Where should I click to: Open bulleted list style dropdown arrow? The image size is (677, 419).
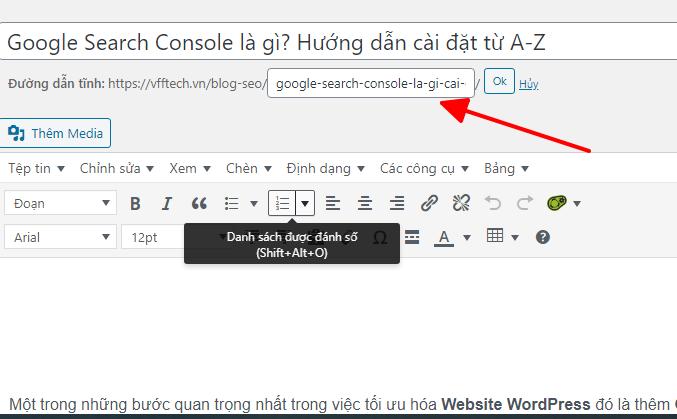click(254, 203)
